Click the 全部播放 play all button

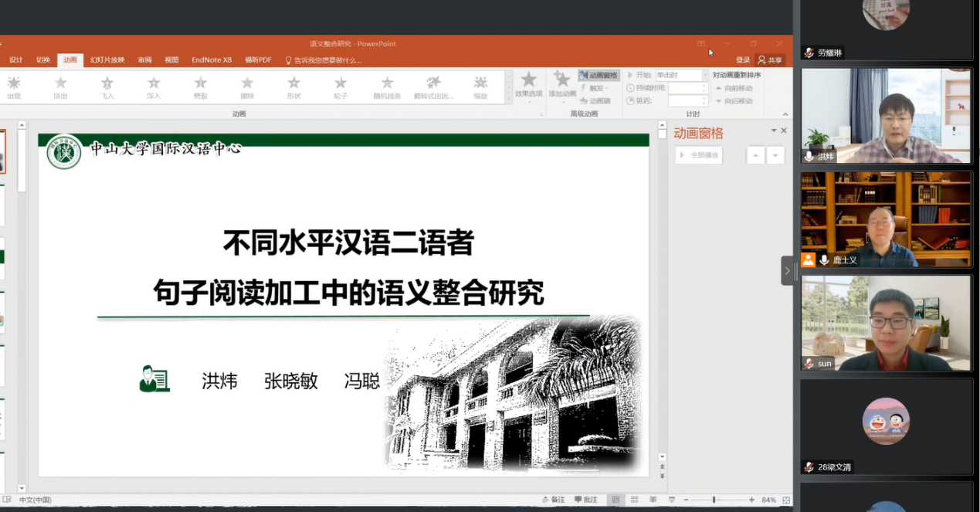pos(699,155)
